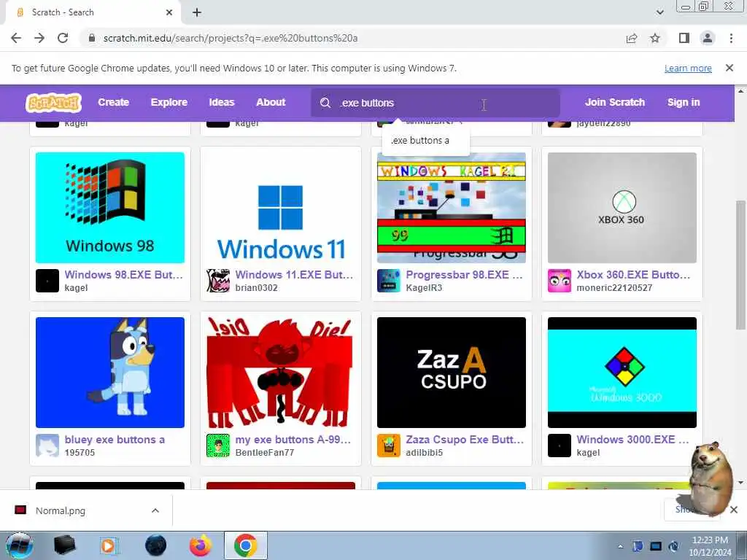
Task: Open the Ideas menu item
Action: [222, 102]
